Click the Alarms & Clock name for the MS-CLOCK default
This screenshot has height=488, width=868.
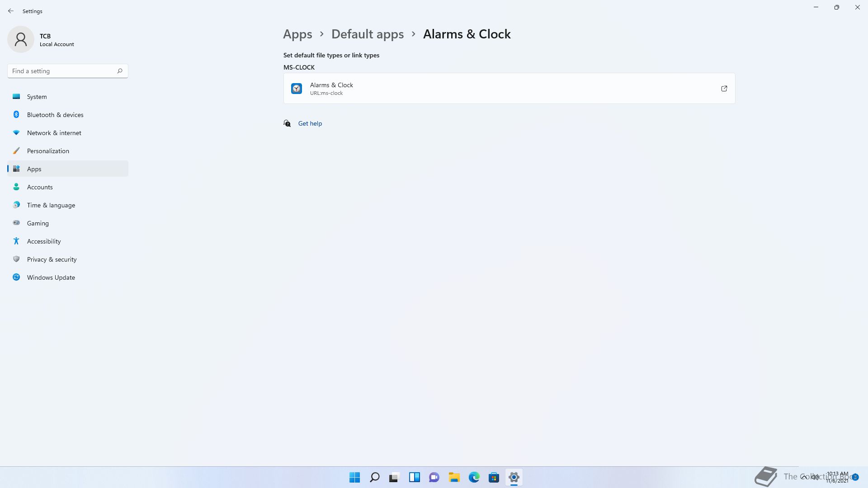(x=331, y=85)
